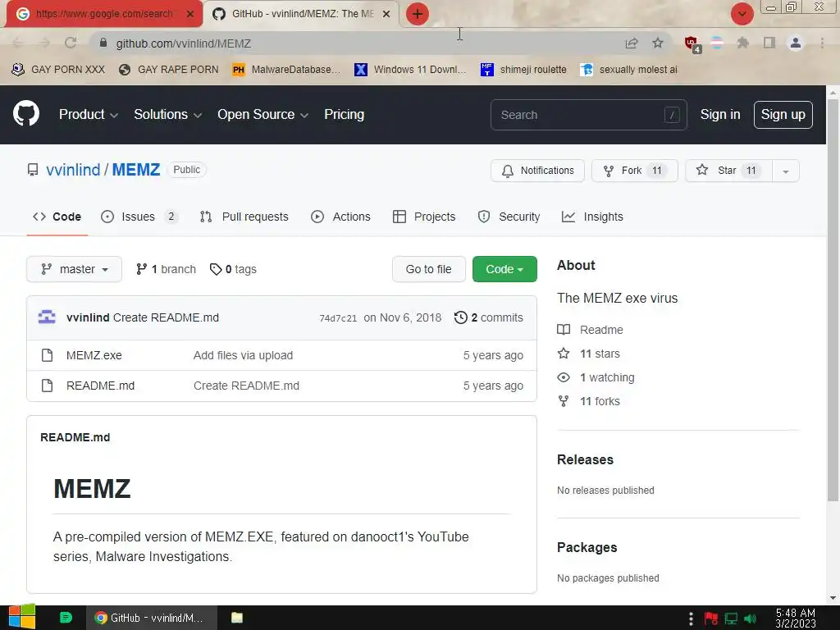Open the vvinlind owner link

tap(73, 170)
